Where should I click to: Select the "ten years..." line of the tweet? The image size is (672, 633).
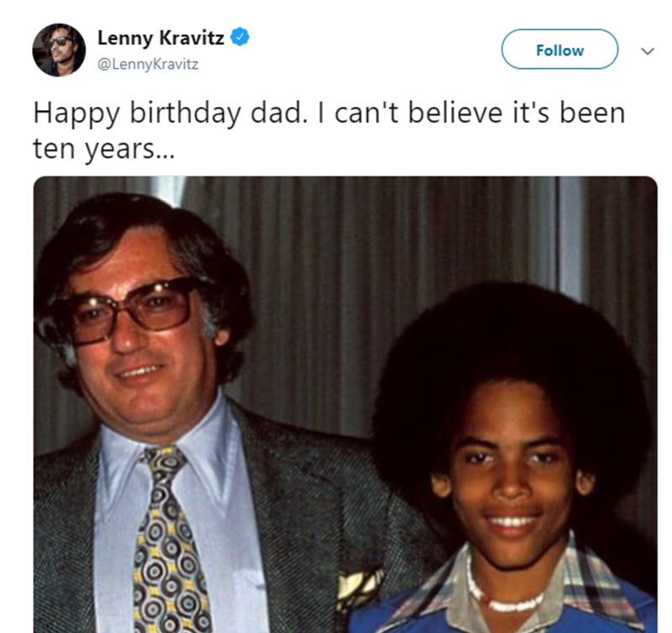[x=93, y=149]
